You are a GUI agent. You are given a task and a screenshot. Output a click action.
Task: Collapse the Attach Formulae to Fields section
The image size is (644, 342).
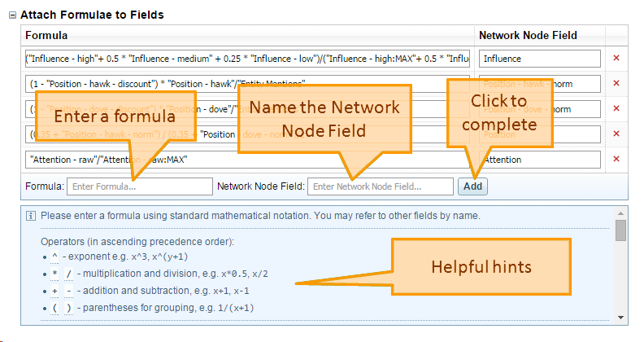[x=11, y=15]
